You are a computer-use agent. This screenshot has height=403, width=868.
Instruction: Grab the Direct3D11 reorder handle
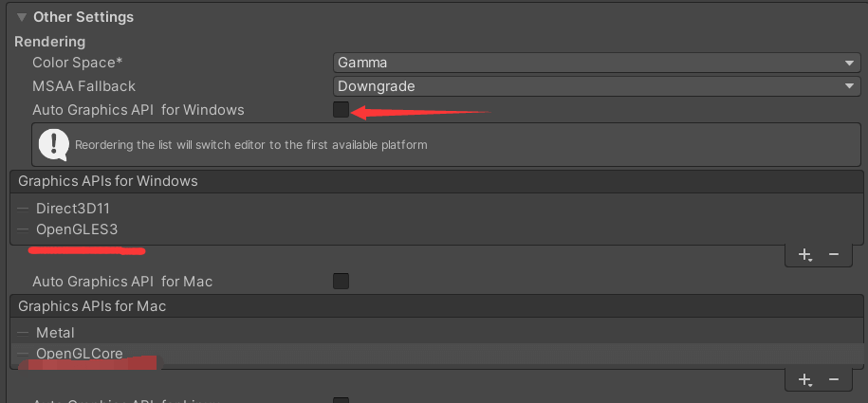(23, 210)
